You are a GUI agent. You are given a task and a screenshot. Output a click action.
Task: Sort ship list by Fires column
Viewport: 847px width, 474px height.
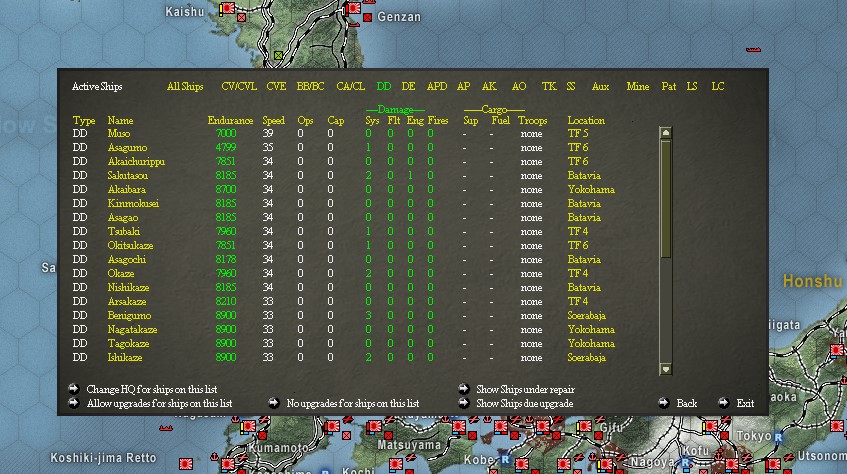click(x=438, y=121)
